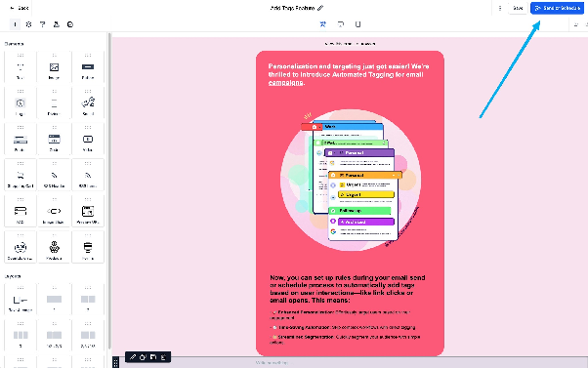Image resolution: width=588 pixels, height=368 pixels.
Task: Add a Divider element block
Action: pos(54,102)
